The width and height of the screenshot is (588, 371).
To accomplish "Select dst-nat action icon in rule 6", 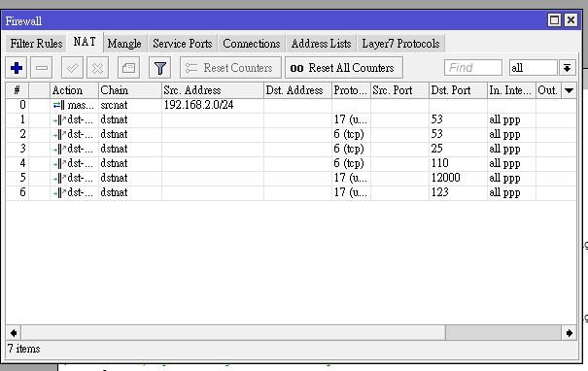I will tap(59, 193).
